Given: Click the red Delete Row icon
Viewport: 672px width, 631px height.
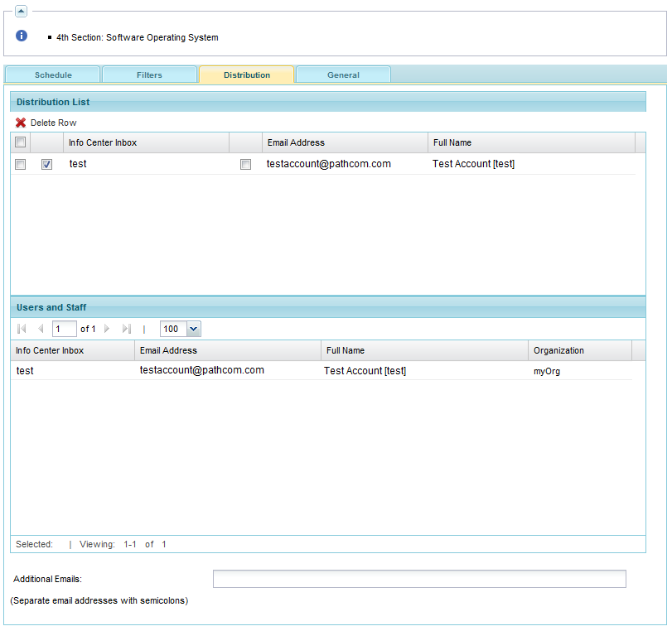Looking at the screenshot, I should point(21,123).
